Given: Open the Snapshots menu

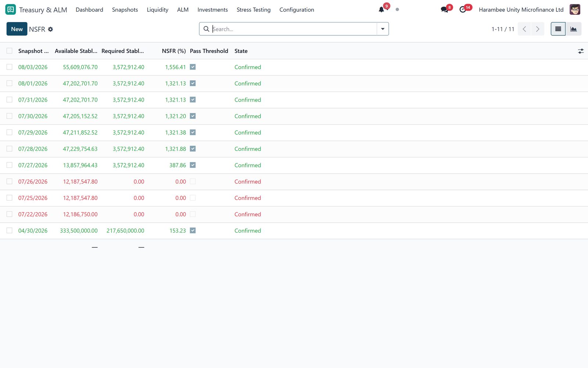Looking at the screenshot, I should tap(125, 10).
